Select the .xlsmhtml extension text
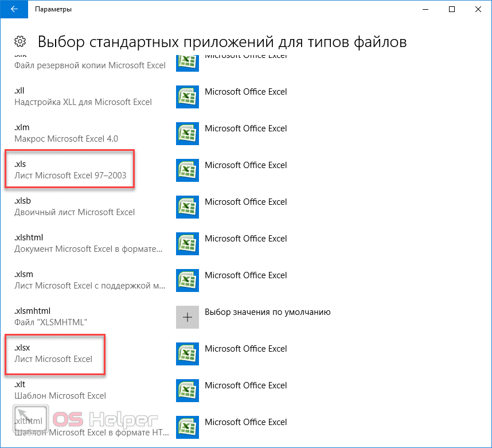Screen dimensions: 492x448 [32, 311]
